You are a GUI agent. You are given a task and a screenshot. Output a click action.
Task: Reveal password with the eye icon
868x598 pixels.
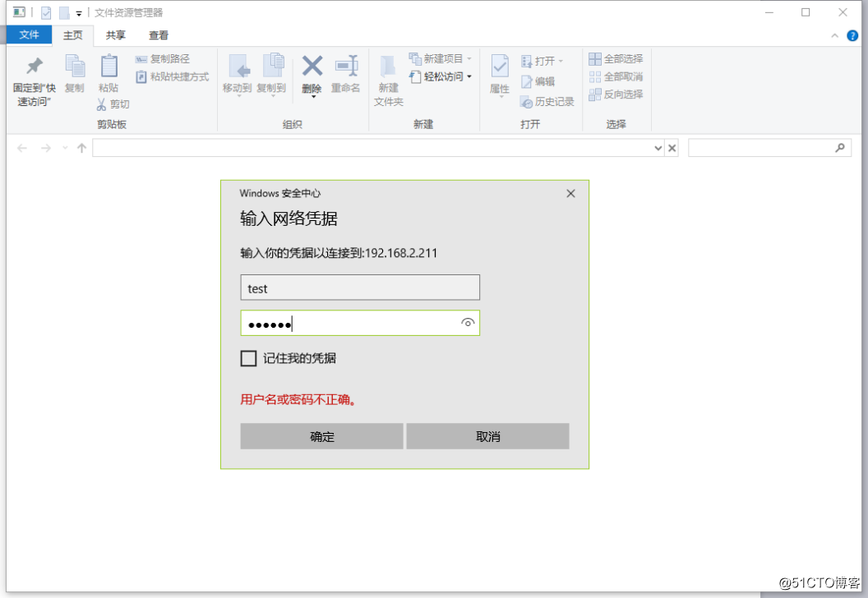point(468,323)
